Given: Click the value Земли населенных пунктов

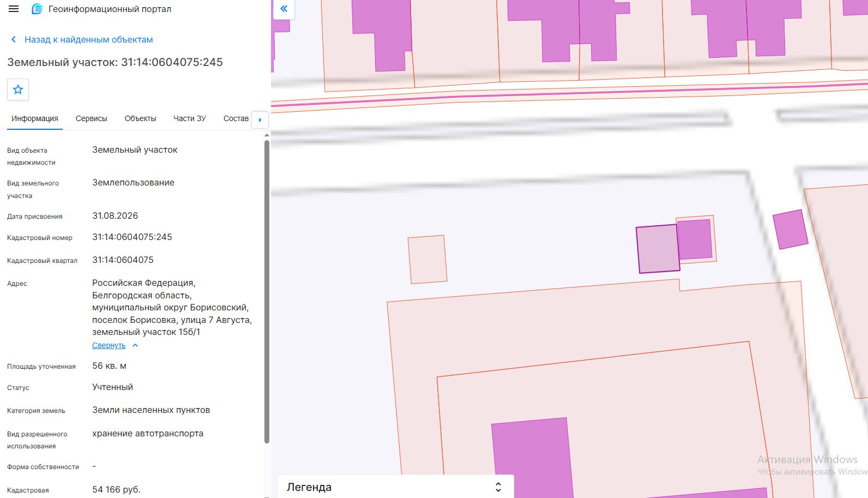Looking at the screenshot, I should coord(151,410).
